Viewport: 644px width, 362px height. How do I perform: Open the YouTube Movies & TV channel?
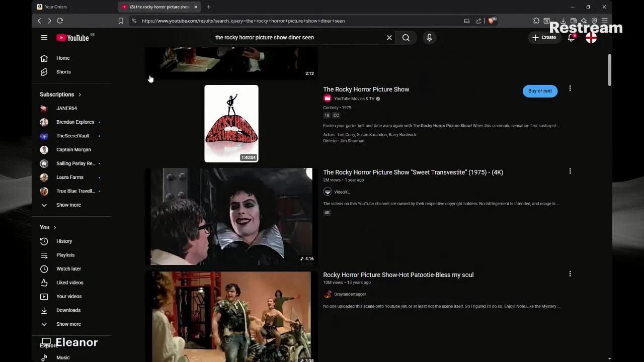[354, 99]
